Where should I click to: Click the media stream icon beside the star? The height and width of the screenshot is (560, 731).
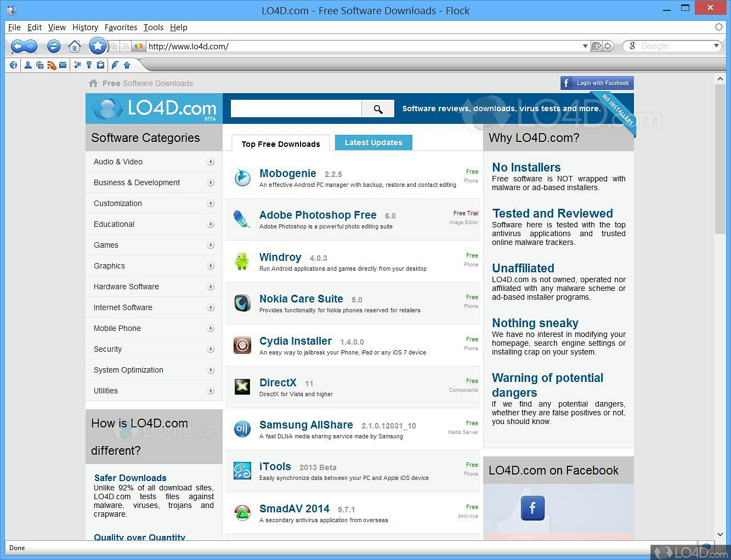[x=114, y=47]
